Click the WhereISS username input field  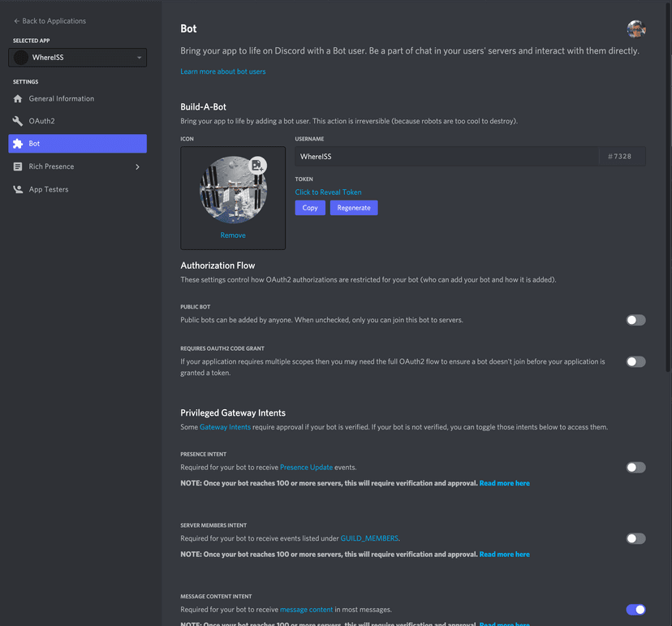click(x=446, y=157)
